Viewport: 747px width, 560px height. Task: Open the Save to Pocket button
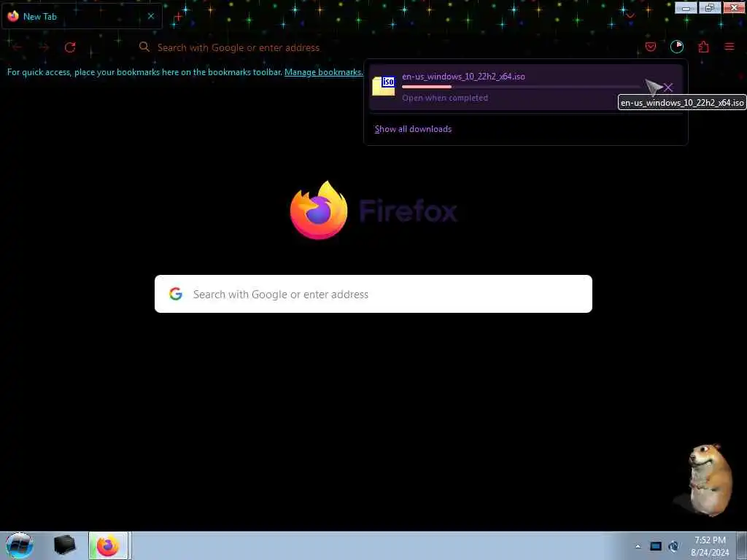coord(650,47)
